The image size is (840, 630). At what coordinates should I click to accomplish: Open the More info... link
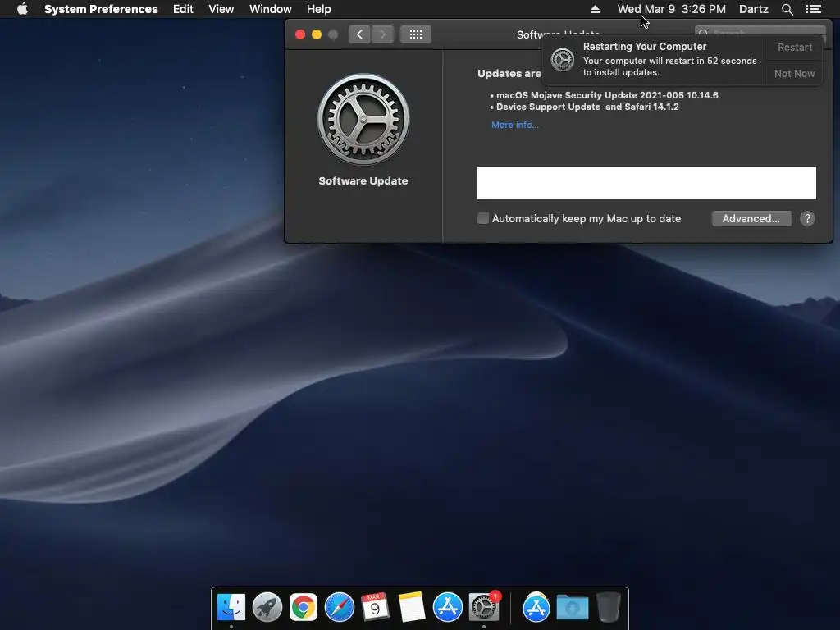[x=515, y=125]
